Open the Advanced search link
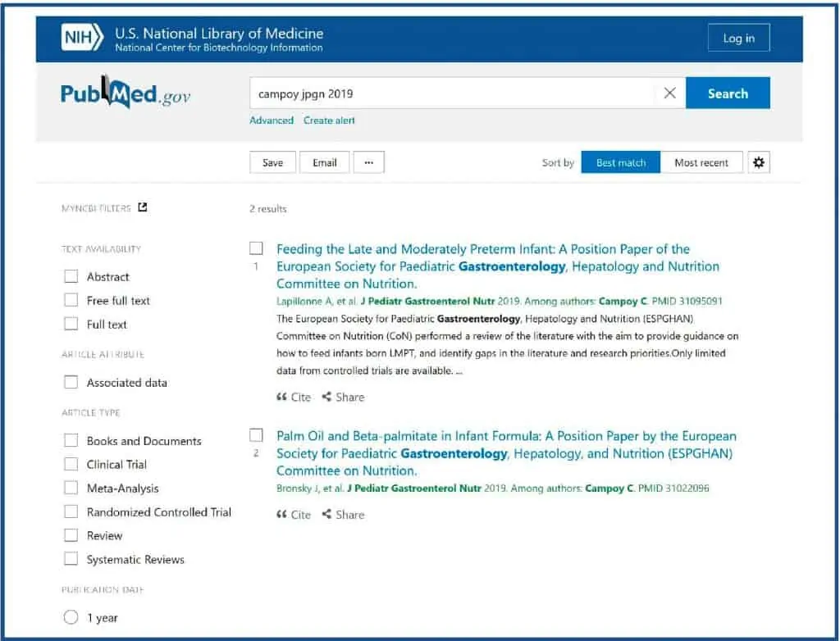This screenshot has width=840, height=641. tap(271, 120)
